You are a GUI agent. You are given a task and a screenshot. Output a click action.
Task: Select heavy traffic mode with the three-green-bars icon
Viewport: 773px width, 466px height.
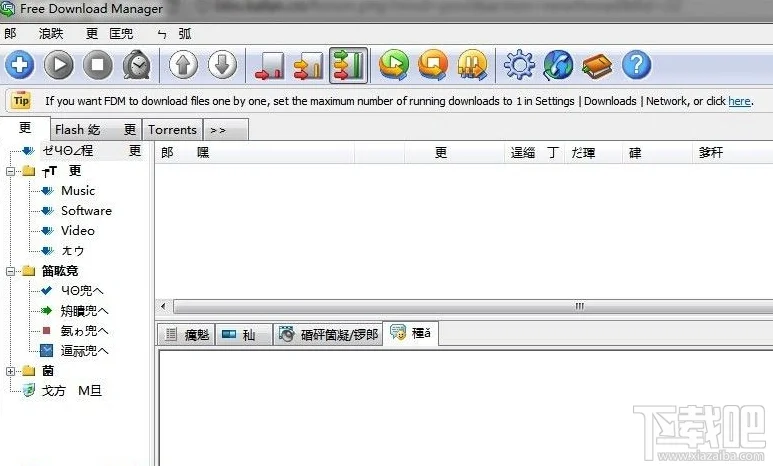pyautogui.click(x=348, y=66)
